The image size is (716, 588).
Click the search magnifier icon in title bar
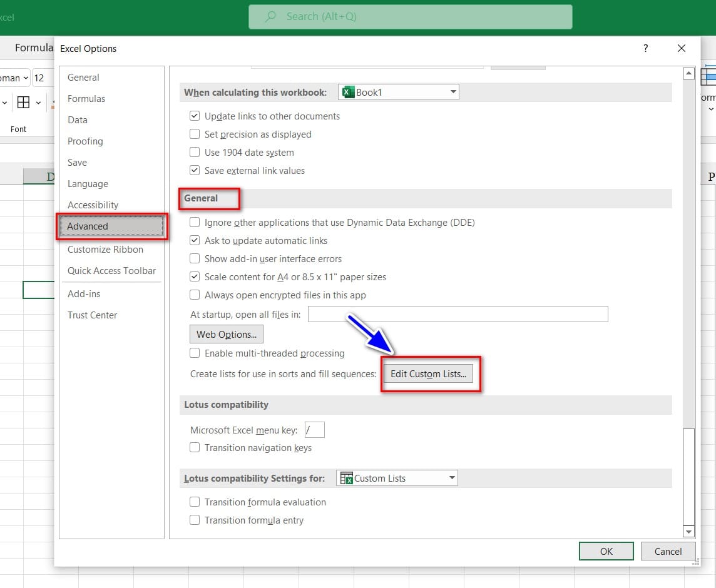(270, 17)
